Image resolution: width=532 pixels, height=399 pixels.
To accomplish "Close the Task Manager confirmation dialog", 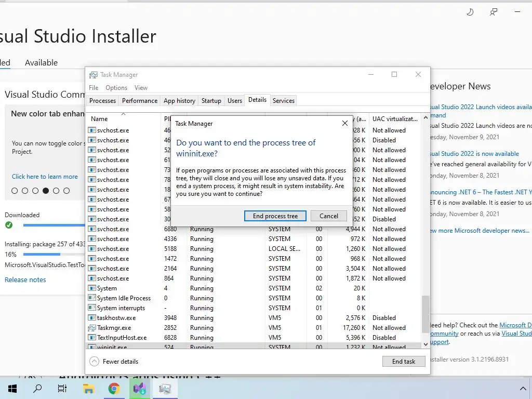I will (x=345, y=123).
